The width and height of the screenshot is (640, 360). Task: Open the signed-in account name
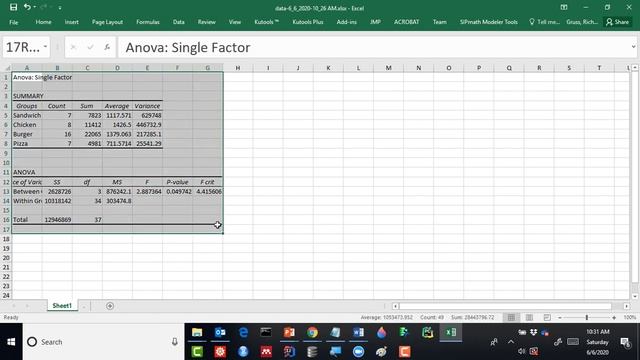582,22
